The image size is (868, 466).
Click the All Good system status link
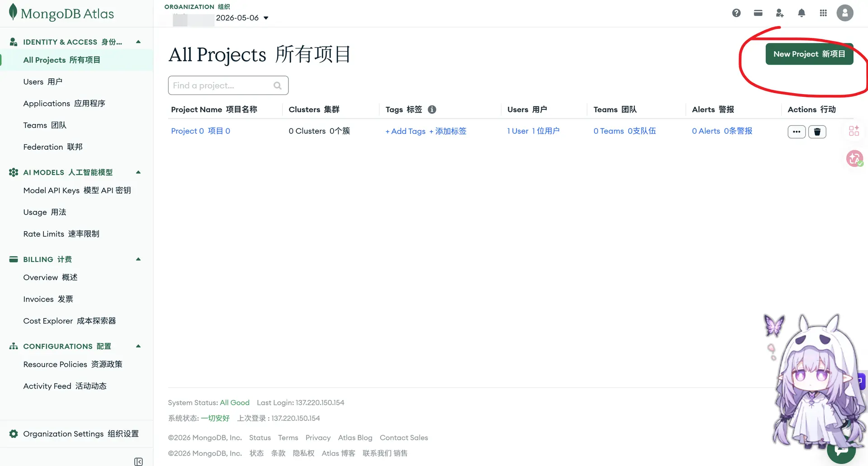coord(235,403)
